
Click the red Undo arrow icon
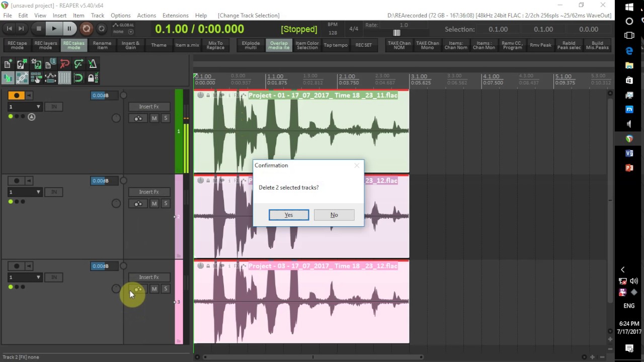click(64, 64)
